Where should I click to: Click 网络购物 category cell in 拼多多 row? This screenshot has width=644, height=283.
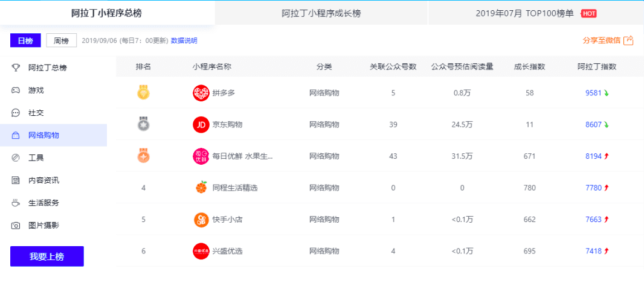[324, 93]
